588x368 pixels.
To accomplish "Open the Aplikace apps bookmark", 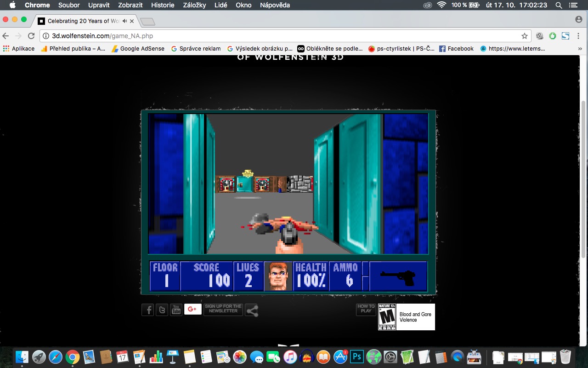I will point(19,48).
